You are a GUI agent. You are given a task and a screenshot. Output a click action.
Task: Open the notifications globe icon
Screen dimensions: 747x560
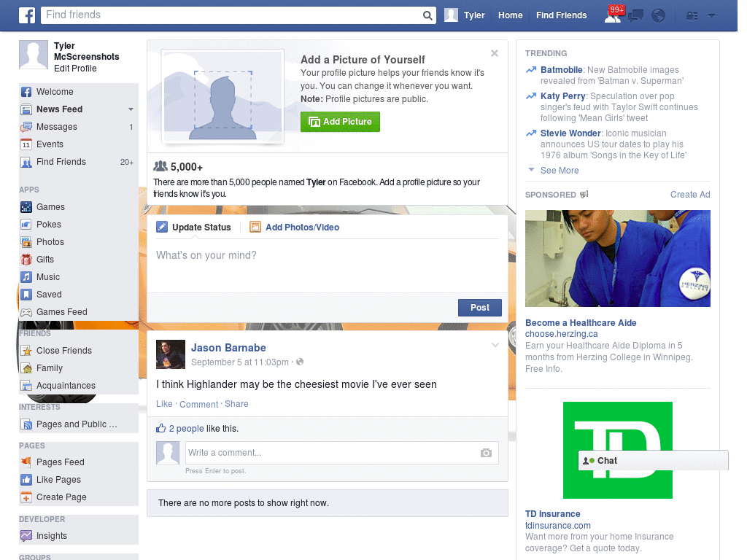659,16
